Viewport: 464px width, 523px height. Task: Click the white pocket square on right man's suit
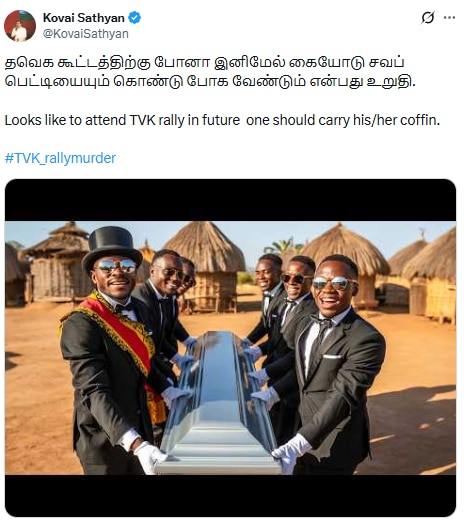pyautogui.click(x=332, y=357)
